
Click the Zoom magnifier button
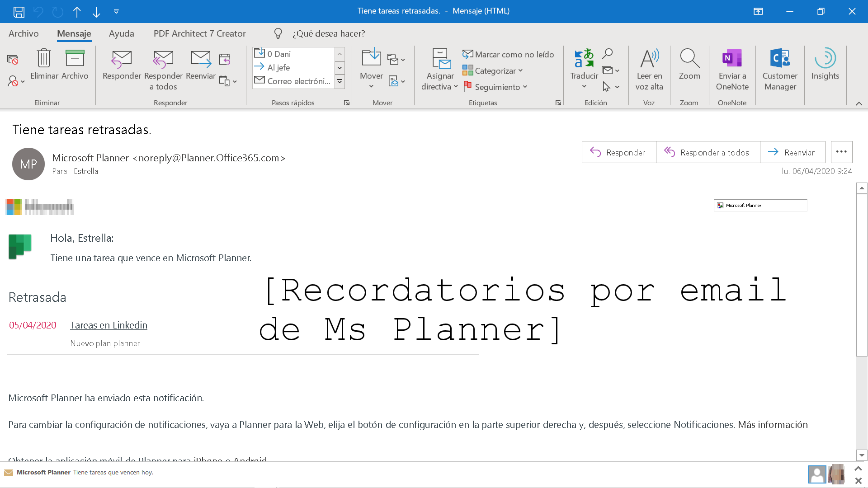689,65
